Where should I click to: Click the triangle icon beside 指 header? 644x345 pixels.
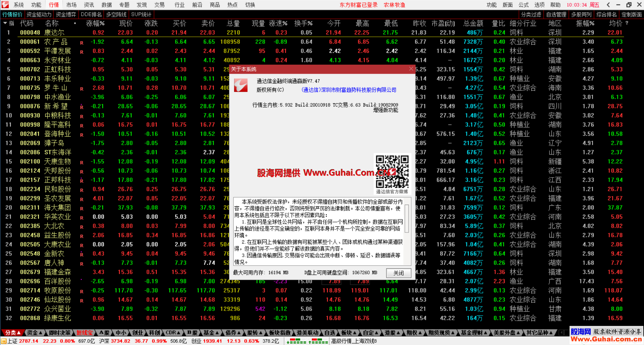pos(5,23)
